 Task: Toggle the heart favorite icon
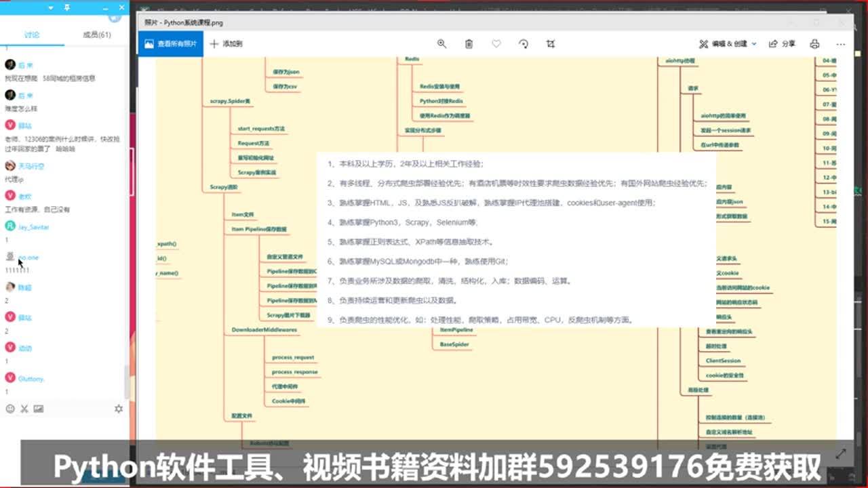(x=496, y=43)
